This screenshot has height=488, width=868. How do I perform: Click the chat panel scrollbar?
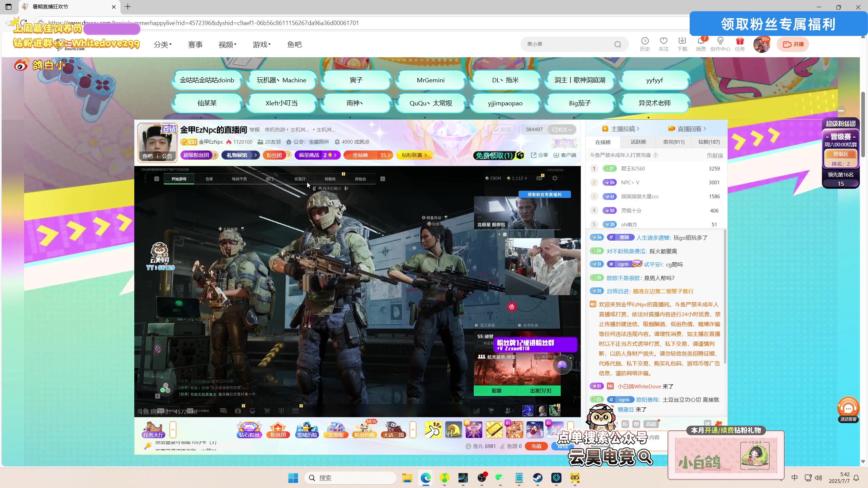(x=725, y=297)
